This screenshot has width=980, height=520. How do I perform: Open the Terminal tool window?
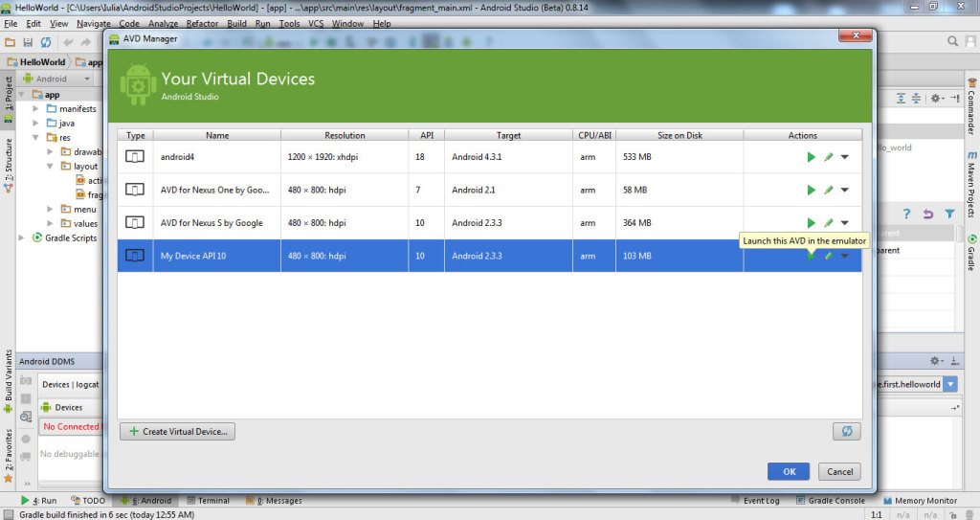pyautogui.click(x=208, y=501)
